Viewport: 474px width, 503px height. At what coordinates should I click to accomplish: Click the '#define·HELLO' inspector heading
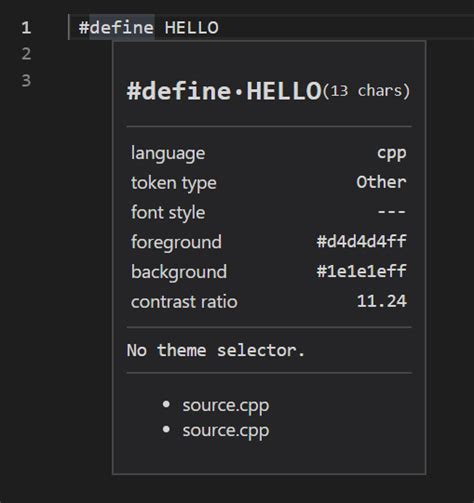click(x=224, y=91)
